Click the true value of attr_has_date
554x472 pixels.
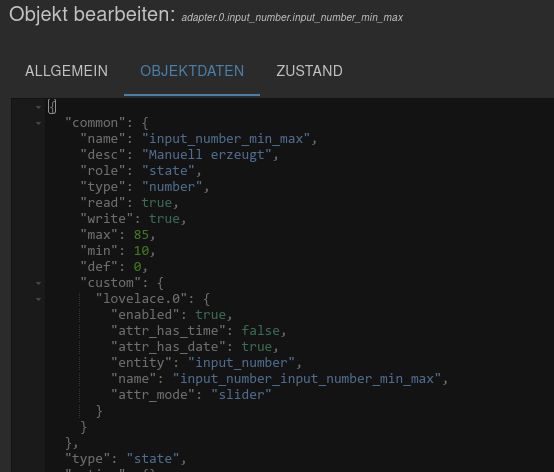tap(257, 347)
